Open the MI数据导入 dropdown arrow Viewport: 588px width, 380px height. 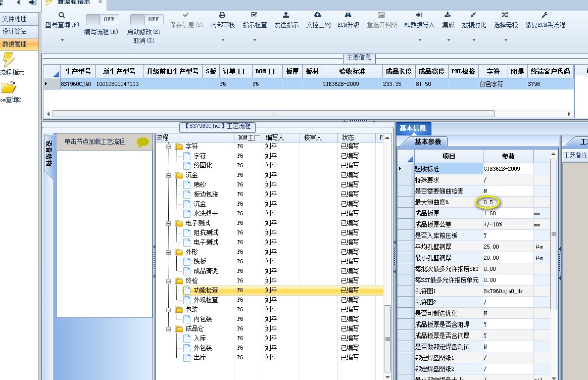420,40
